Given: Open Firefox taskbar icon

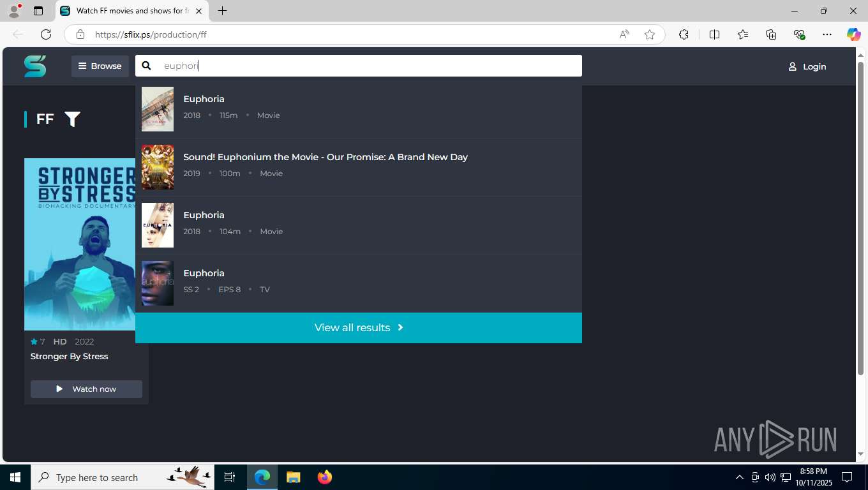Looking at the screenshot, I should 325,477.
